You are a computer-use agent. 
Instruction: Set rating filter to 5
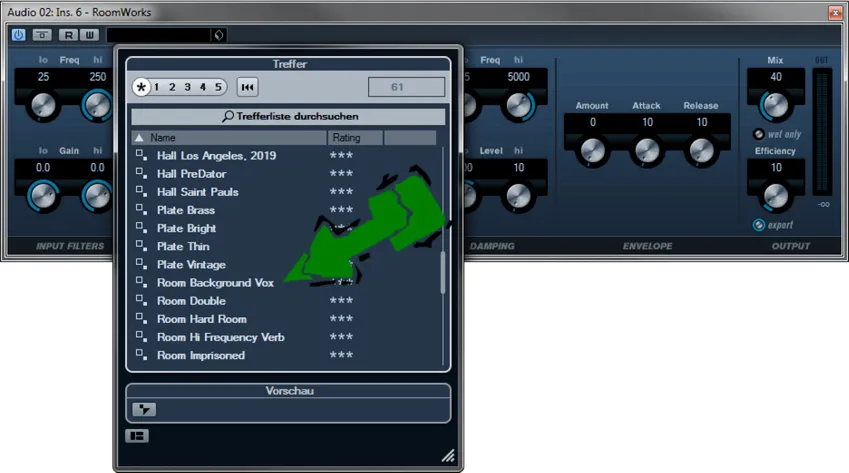click(218, 87)
